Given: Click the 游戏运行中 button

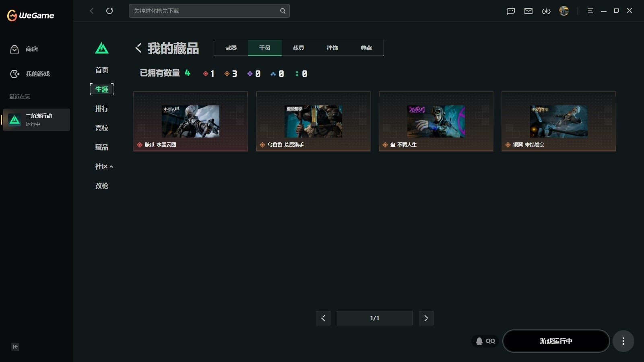Looking at the screenshot, I should pyautogui.click(x=556, y=341).
